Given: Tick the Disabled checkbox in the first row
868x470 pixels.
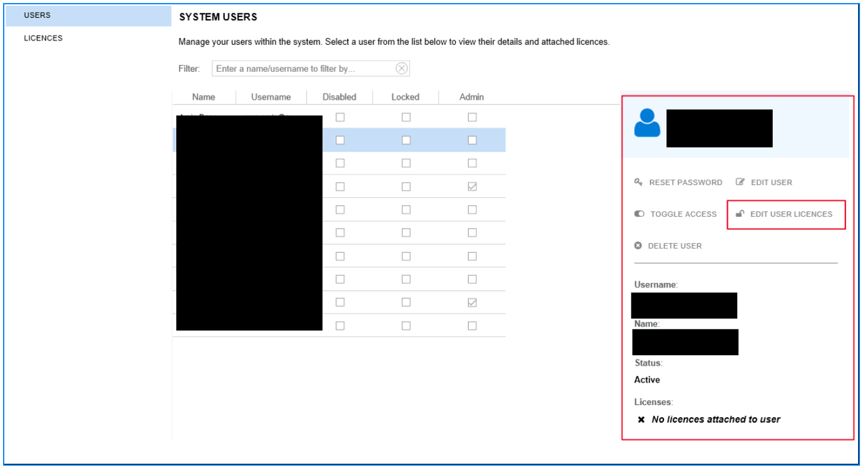Looking at the screenshot, I should (340, 117).
